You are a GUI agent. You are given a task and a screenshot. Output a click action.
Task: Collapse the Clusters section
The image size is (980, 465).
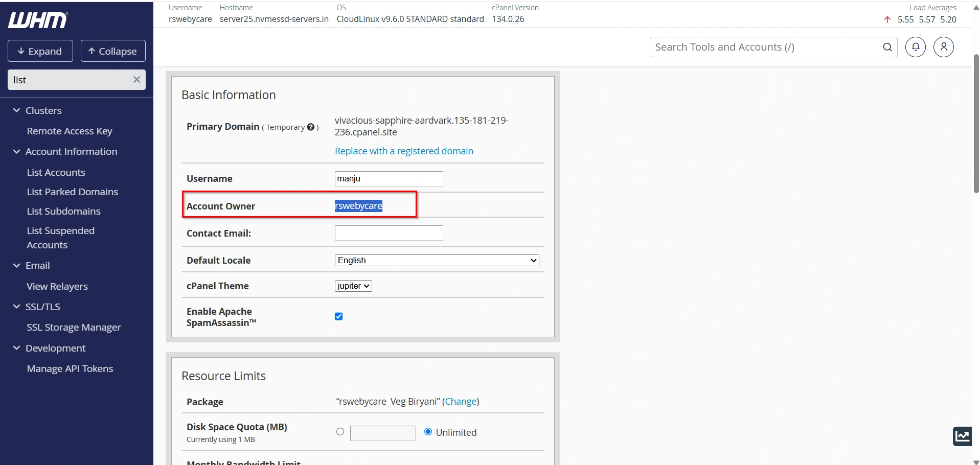pos(16,110)
